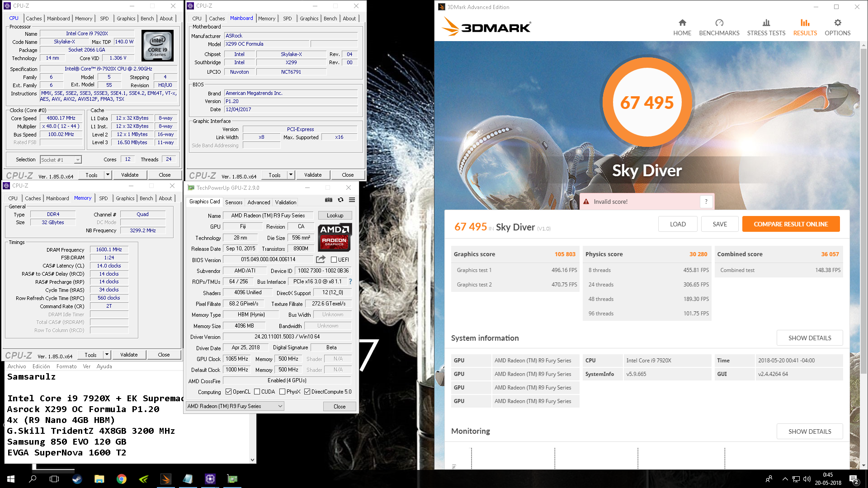
Task: Open Task View on the taskbar
Action: coord(54,479)
